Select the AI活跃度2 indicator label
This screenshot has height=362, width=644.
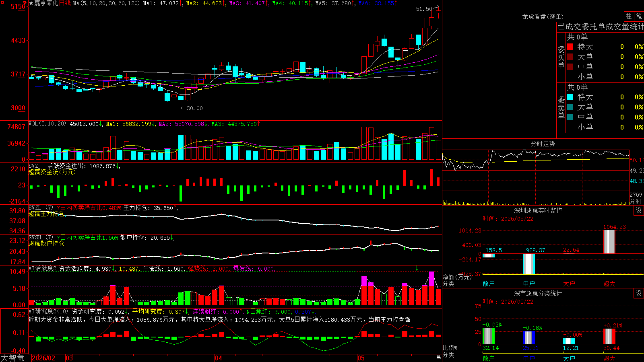pyautogui.click(x=43, y=269)
